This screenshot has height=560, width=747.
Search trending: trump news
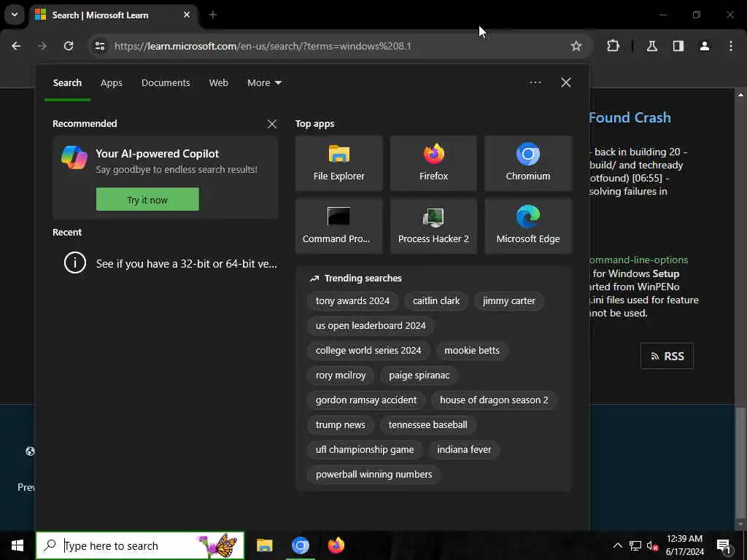click(x=340, y=425)
